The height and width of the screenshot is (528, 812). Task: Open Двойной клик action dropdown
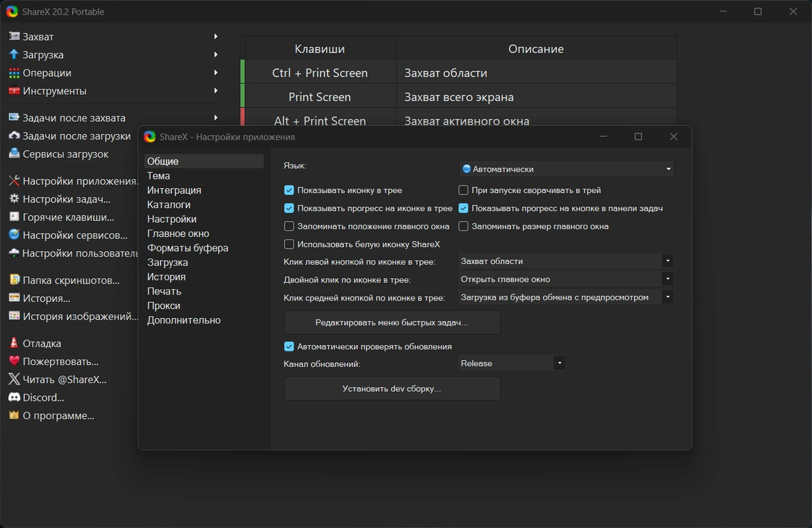pyautogui.click(x=566, y=279)
